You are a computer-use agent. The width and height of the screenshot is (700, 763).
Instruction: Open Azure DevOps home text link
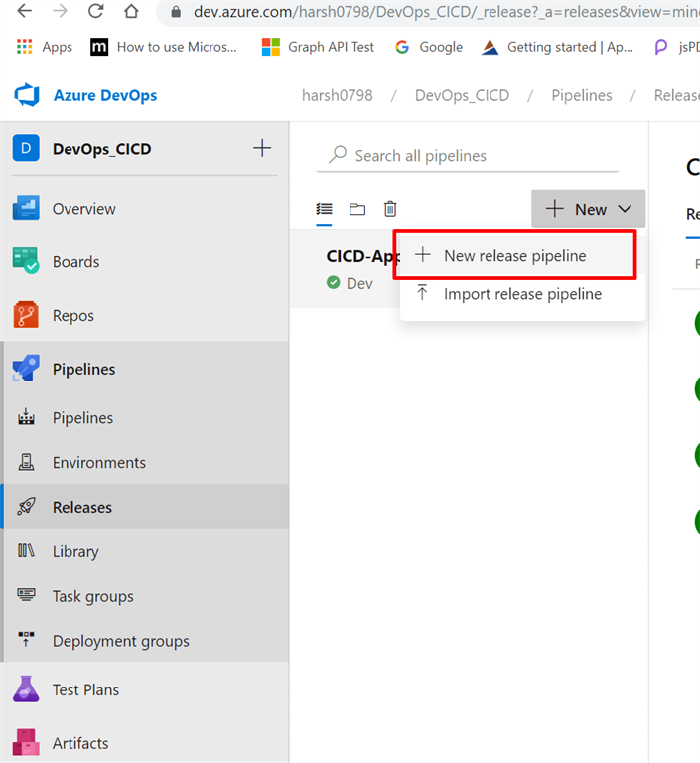(x=105, y=95)
